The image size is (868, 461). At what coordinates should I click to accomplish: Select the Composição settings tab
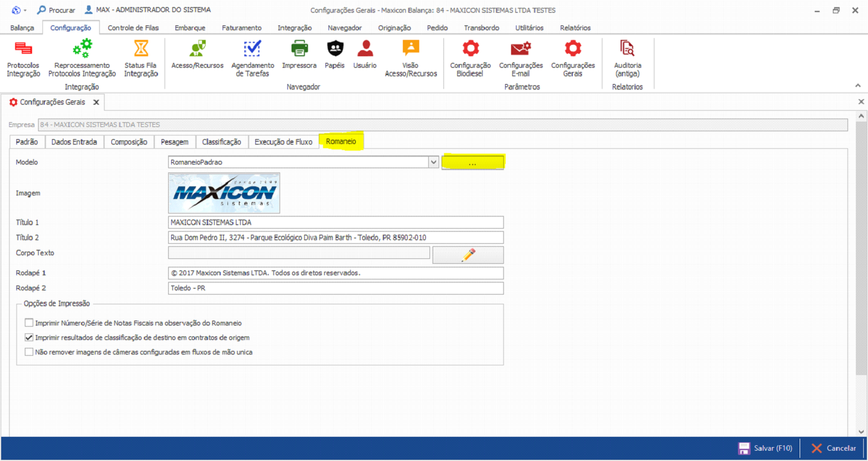[x=129, y=142]
